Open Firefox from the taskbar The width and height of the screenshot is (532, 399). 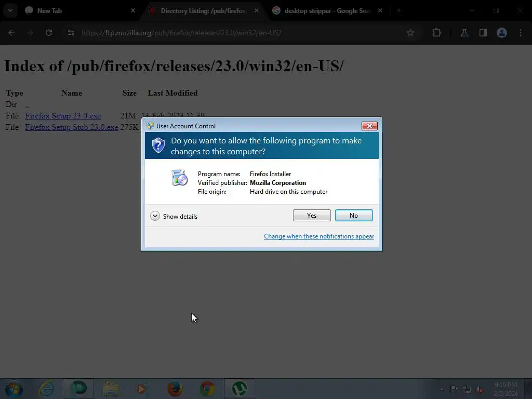(x=175, y=389)
